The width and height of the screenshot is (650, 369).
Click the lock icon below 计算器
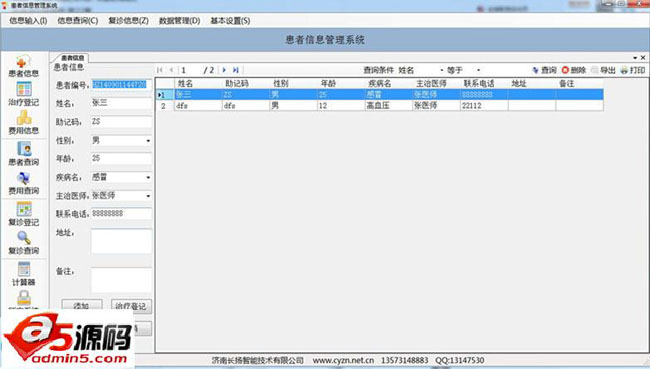[x=24, y=298]
